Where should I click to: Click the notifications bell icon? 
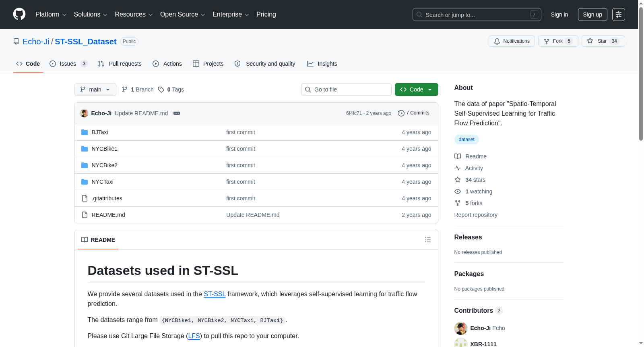coord(497,41)
